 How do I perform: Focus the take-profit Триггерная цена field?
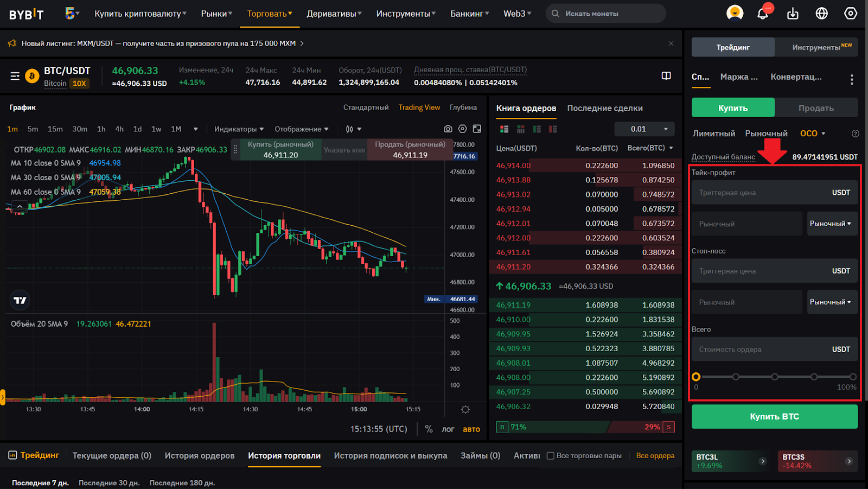(775, 193)
